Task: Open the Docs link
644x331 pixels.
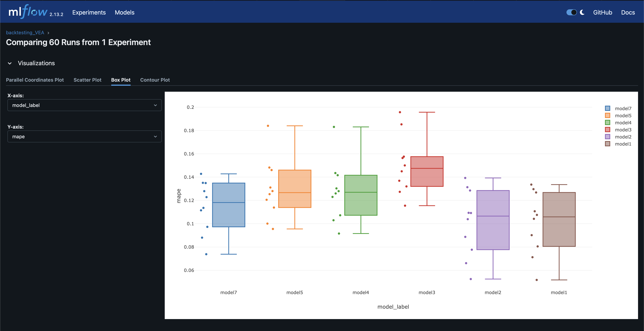Action: 628,12
